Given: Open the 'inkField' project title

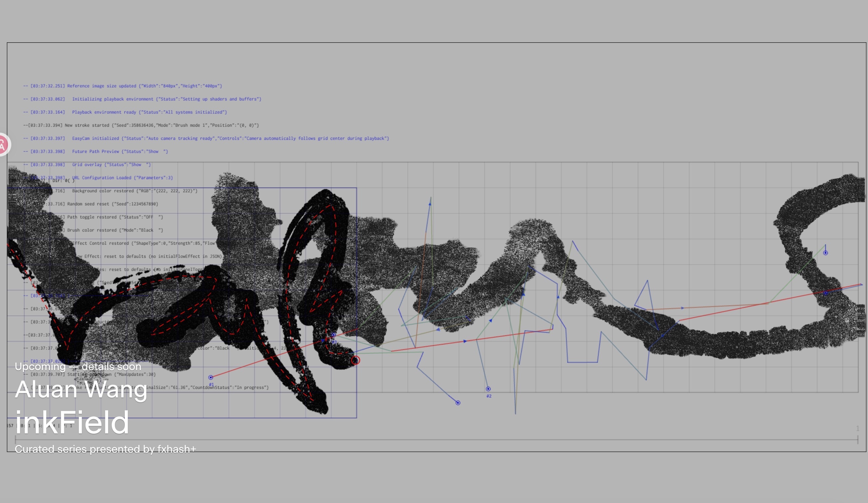Looking at the screenshot, I should (72, 422).
